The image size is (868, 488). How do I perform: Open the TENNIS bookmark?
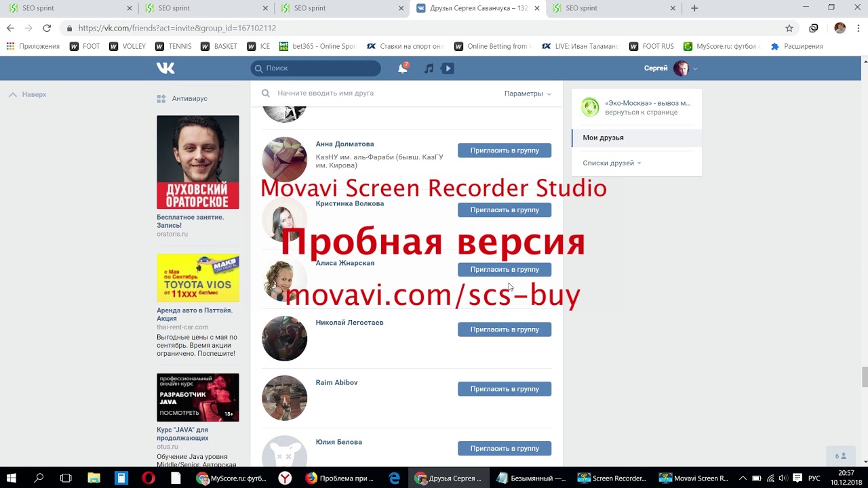click(x=174, y=46)
